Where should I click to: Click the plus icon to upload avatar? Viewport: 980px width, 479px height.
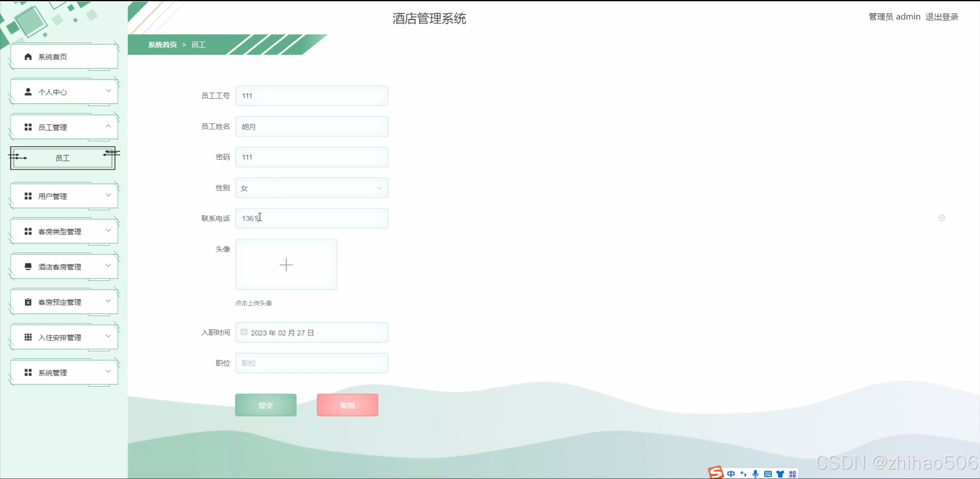point(286,265)
